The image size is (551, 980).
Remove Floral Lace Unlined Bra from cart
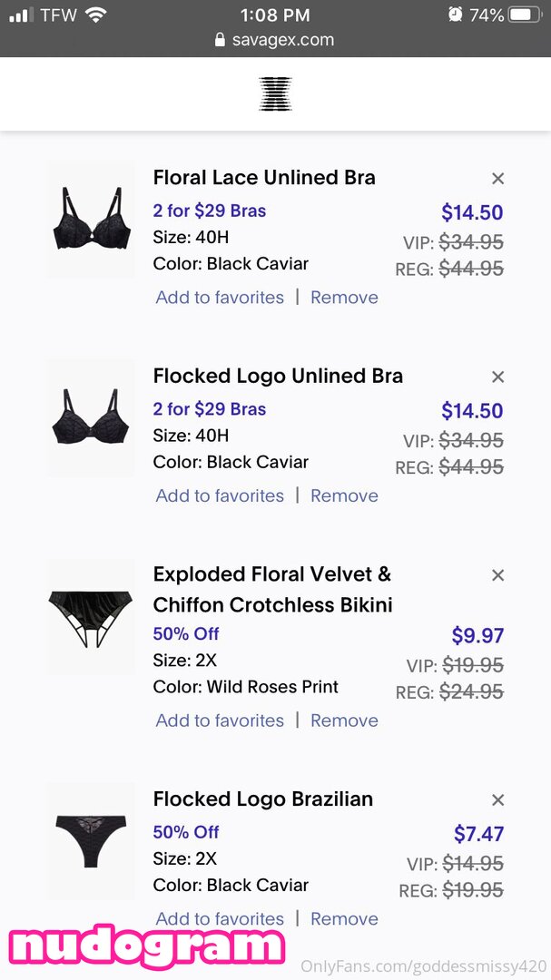(344, 298)
